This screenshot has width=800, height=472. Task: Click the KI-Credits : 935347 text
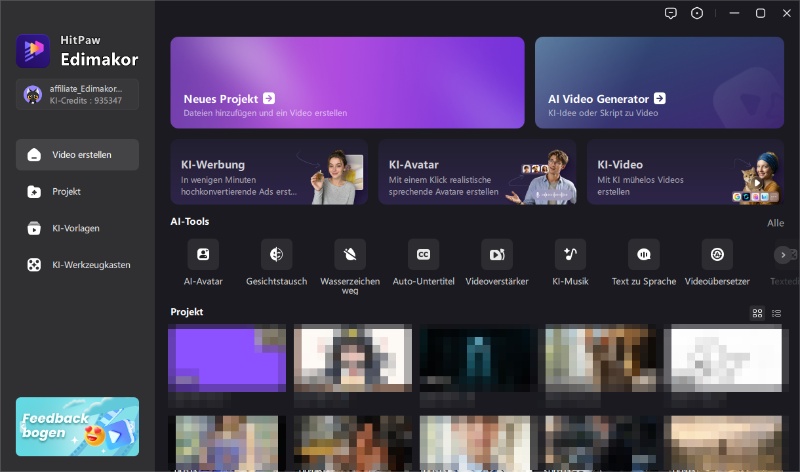coord(86,101)
